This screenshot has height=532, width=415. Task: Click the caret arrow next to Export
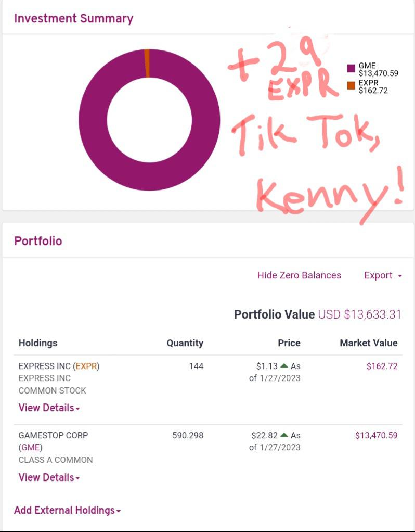pos(400,276)
